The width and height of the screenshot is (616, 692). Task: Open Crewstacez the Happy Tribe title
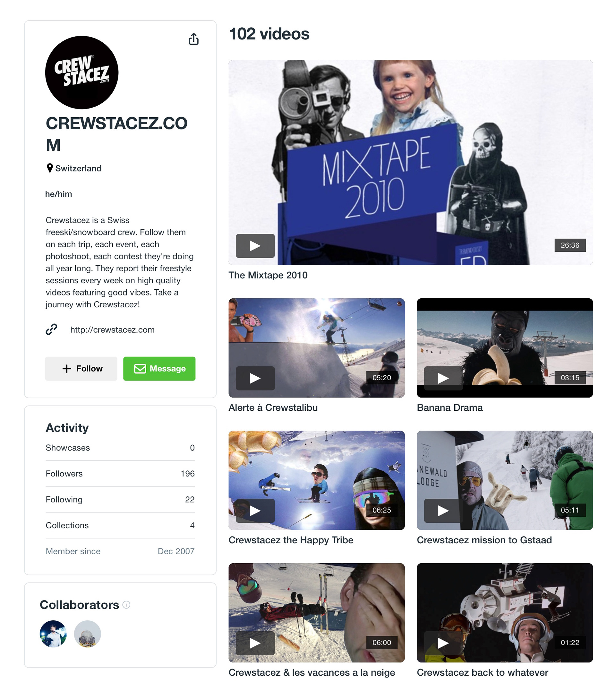pos(291,540)
